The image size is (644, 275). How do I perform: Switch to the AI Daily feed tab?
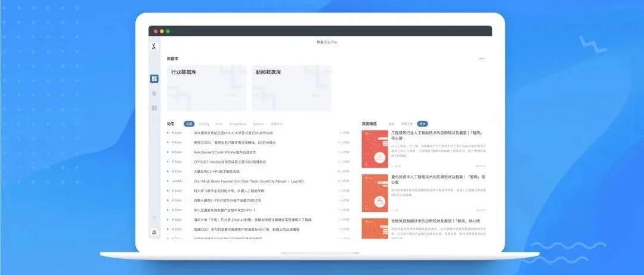click(204, 123)
